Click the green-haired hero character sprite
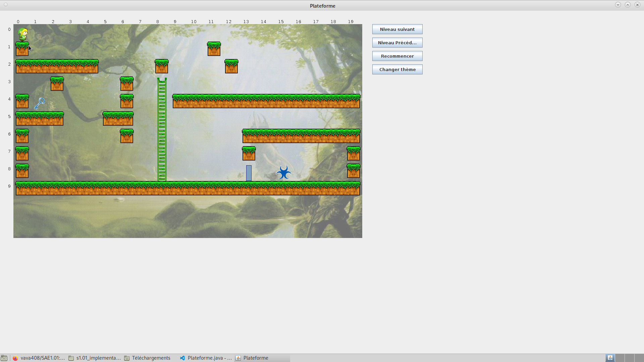Image resolution: width=644 pixels, height=362 pixels. [x=23, y=34]
